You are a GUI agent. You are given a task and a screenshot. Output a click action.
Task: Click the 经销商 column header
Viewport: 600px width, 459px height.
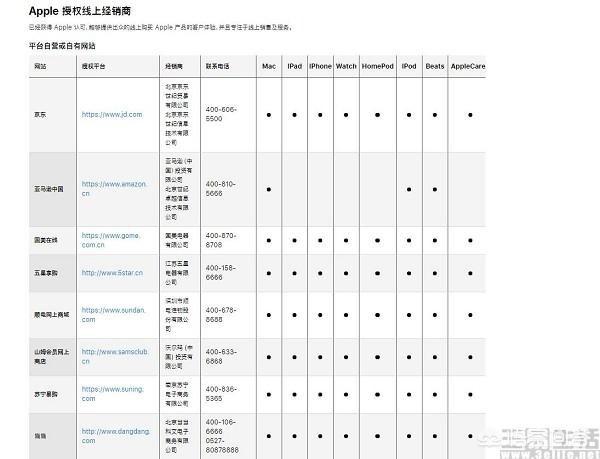[174, 66]
